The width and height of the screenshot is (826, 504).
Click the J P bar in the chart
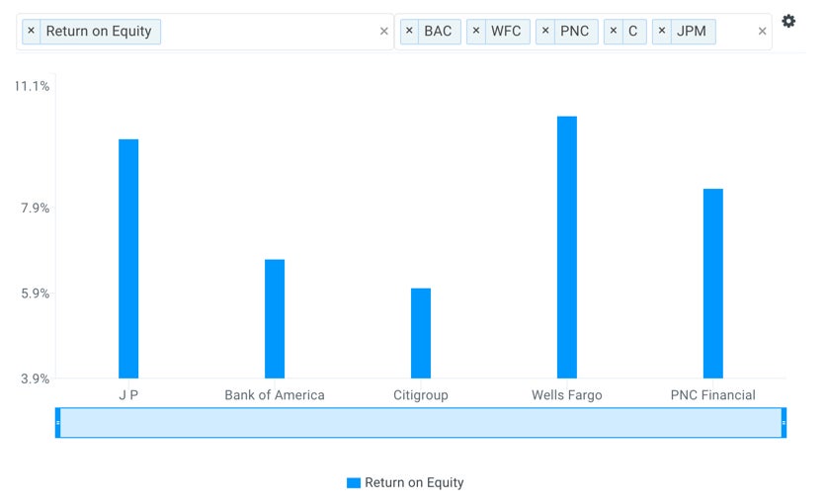click(128, 259)
